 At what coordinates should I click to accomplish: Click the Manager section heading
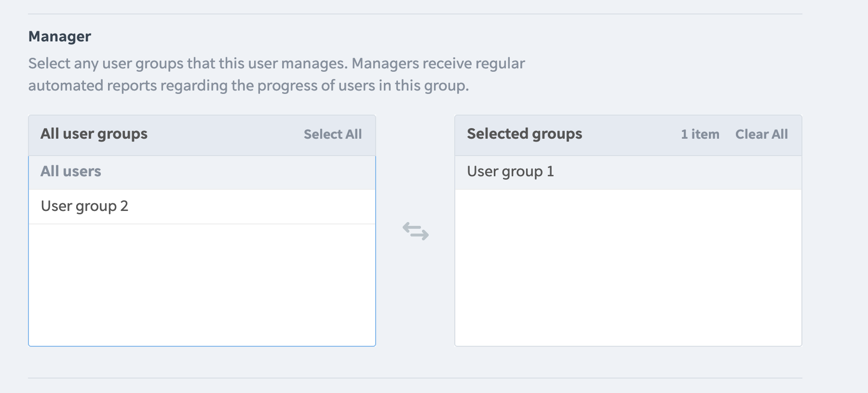pos(60,37)
